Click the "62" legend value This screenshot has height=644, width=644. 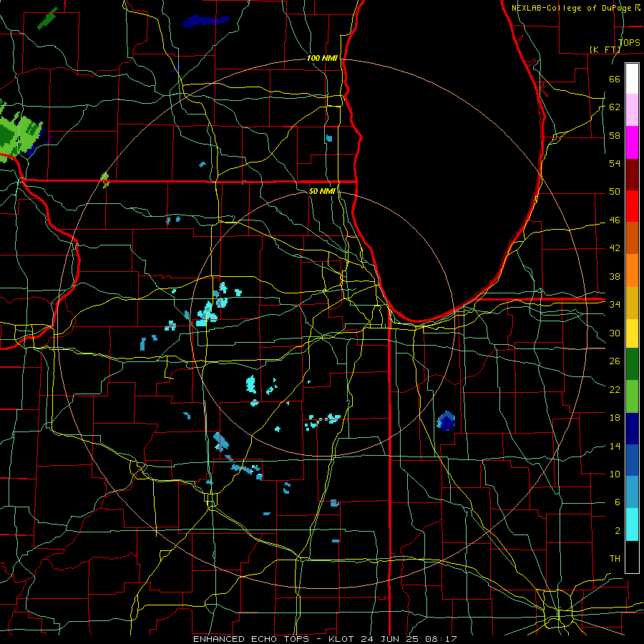615,107
